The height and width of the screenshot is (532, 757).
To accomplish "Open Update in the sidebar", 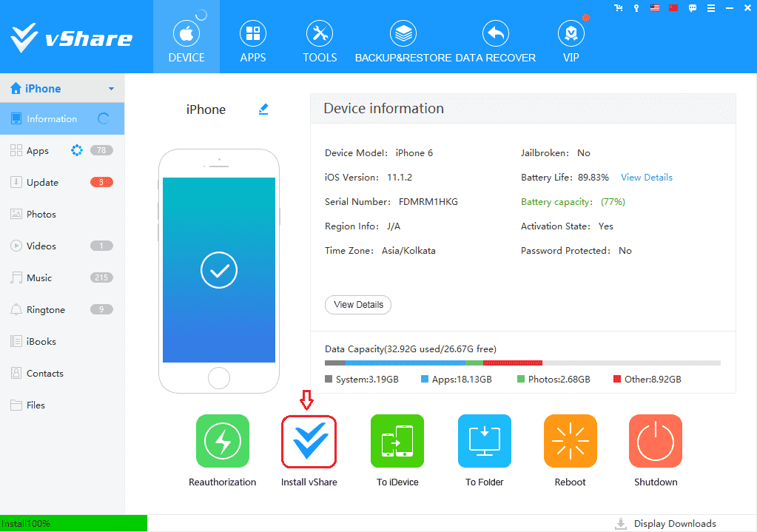I will pos(62,183).
